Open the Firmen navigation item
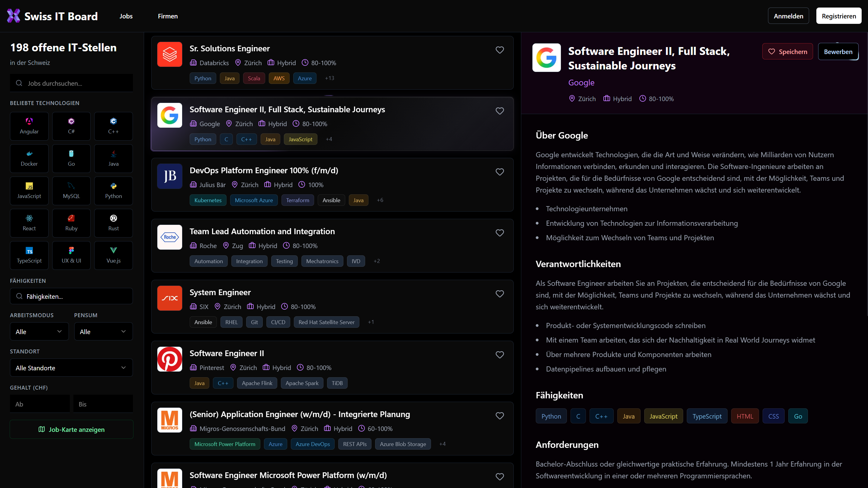The width and height of the screenshot is (868, 488). pos(168,16)
